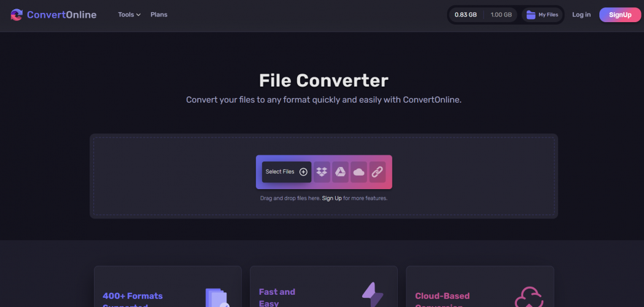Click the Sign Up link under drop zone
This screenshot has width=644, height=307.
(x=332, y=198)
